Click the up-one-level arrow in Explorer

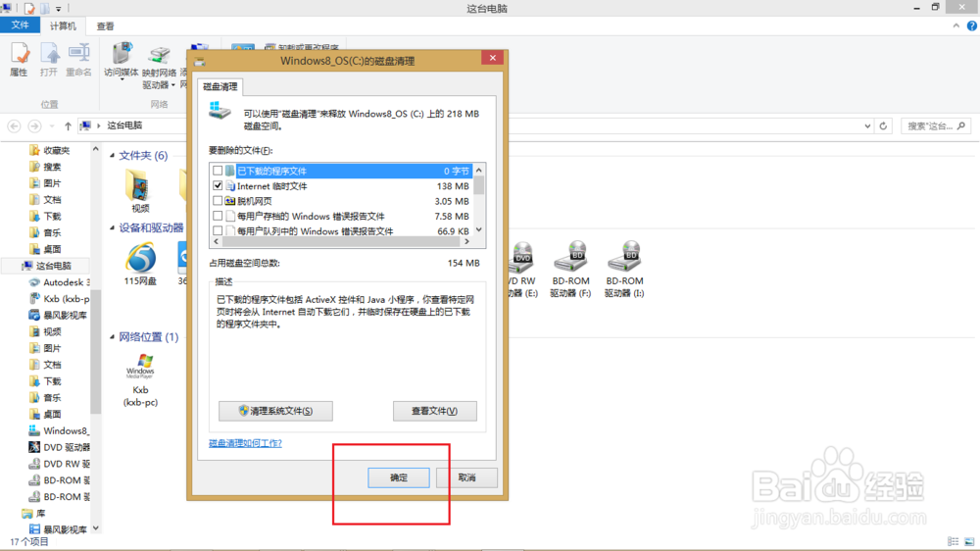click(x=68, y=126)
